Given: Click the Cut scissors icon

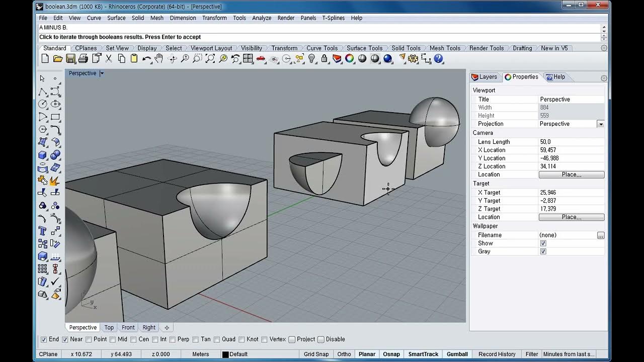Looking at the screenshot, I should pos(109,59).
